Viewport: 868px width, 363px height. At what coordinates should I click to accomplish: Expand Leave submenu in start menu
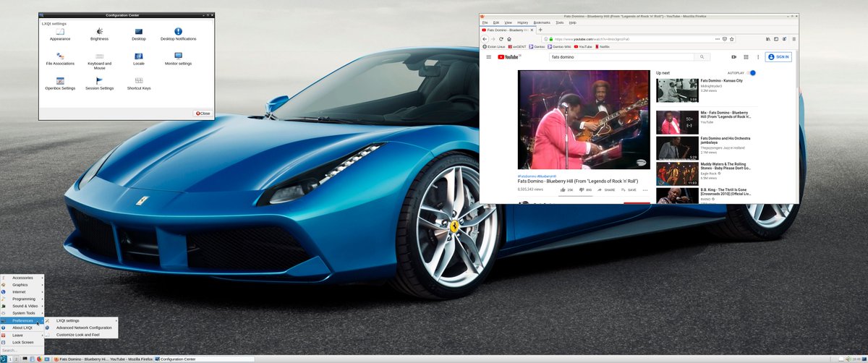(22, 335)
